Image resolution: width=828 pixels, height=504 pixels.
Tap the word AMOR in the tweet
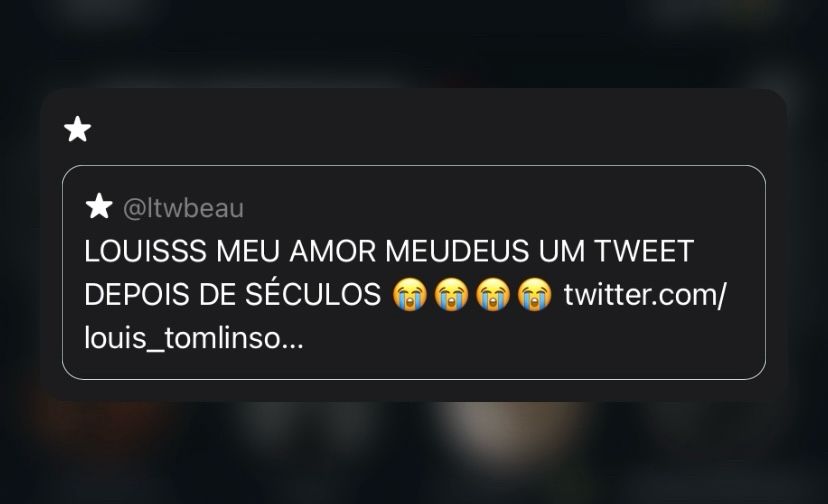pyautogui.click(x=333, y=251)
